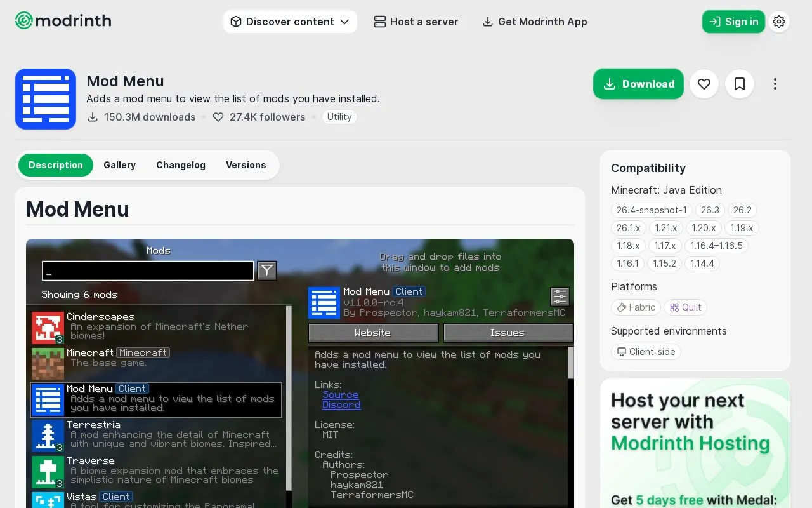Click the Sign in button

[733, 22]
